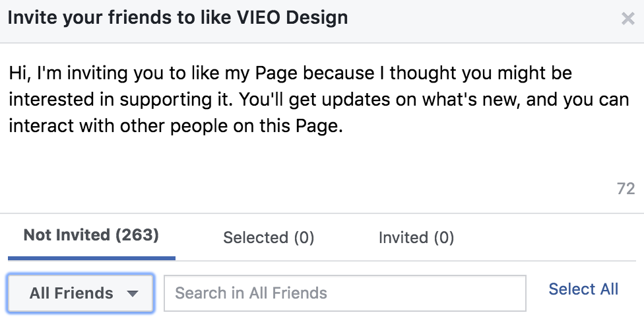Focus the Search in All Friends field
Viewport: 644px width, 323px height.
point(345,293)
